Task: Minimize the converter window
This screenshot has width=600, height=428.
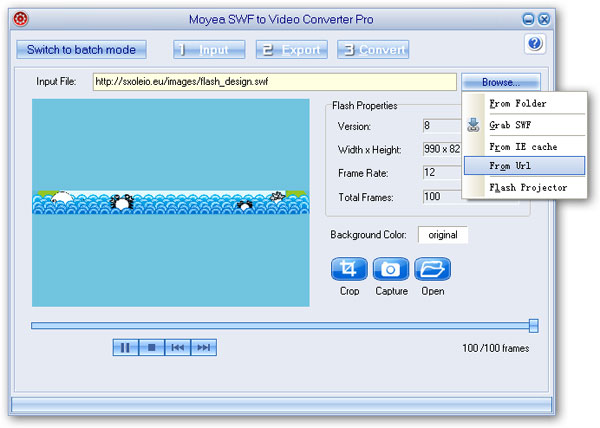Action: point(528,19)
